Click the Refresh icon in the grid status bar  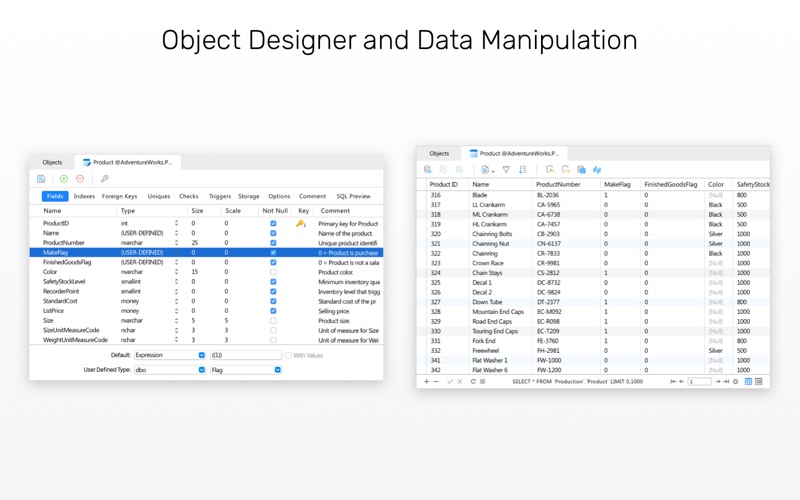click(x=473, y=381)
